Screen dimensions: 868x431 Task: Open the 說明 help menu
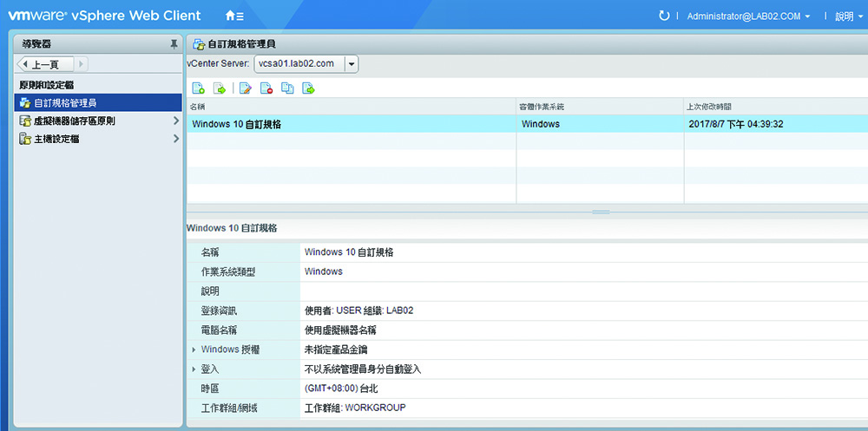click(847, 16)
